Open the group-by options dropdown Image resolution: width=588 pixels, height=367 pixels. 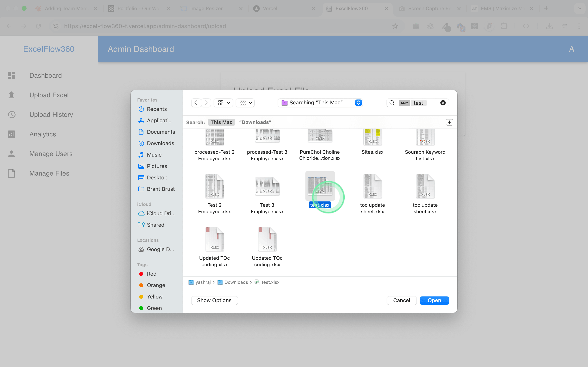point(245,103)
